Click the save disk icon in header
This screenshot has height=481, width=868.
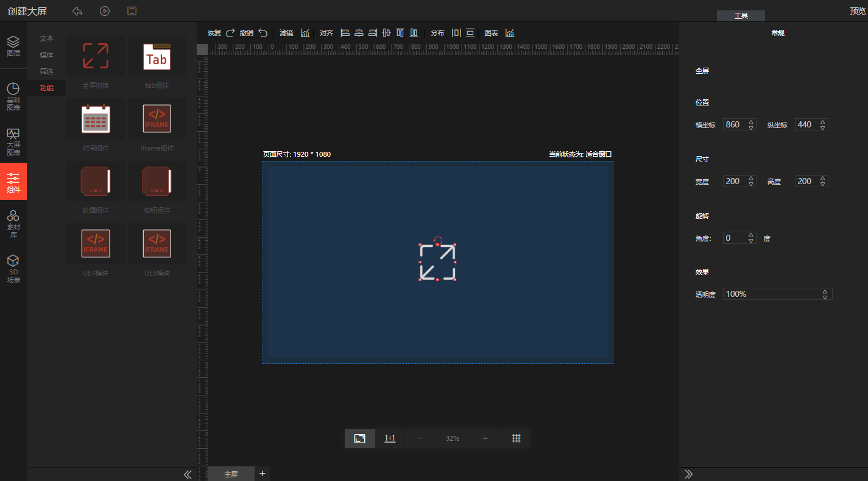click(132, 11)
